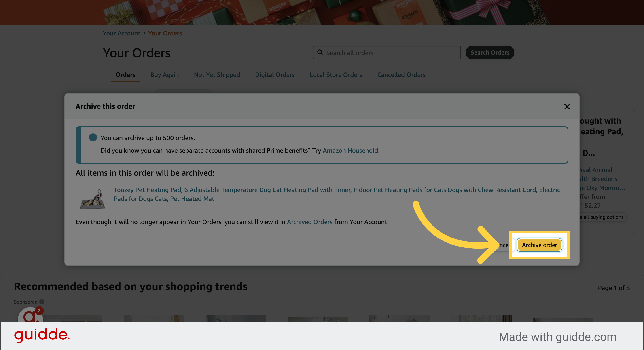Click the Toozey heating pad thumbnail
The width and height of the screenshot is (644, 350).
click(x=93, y=199)
